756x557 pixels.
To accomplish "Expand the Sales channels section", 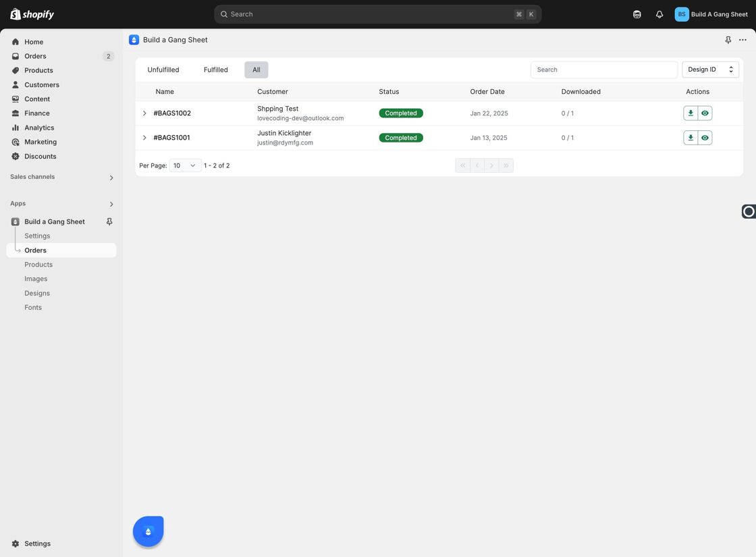I will point(111,178).
